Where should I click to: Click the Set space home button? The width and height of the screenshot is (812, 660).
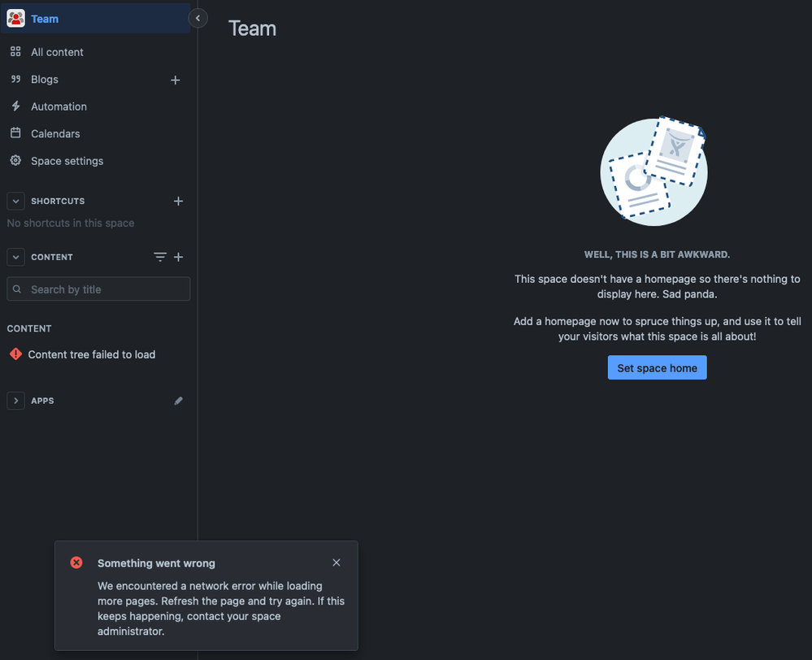coord(657,367)
